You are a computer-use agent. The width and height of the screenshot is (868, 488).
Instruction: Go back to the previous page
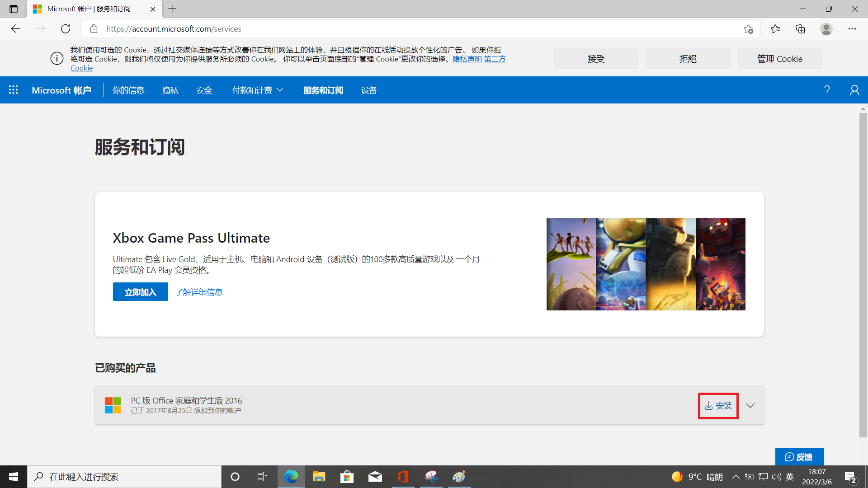(x=16, y=29)
